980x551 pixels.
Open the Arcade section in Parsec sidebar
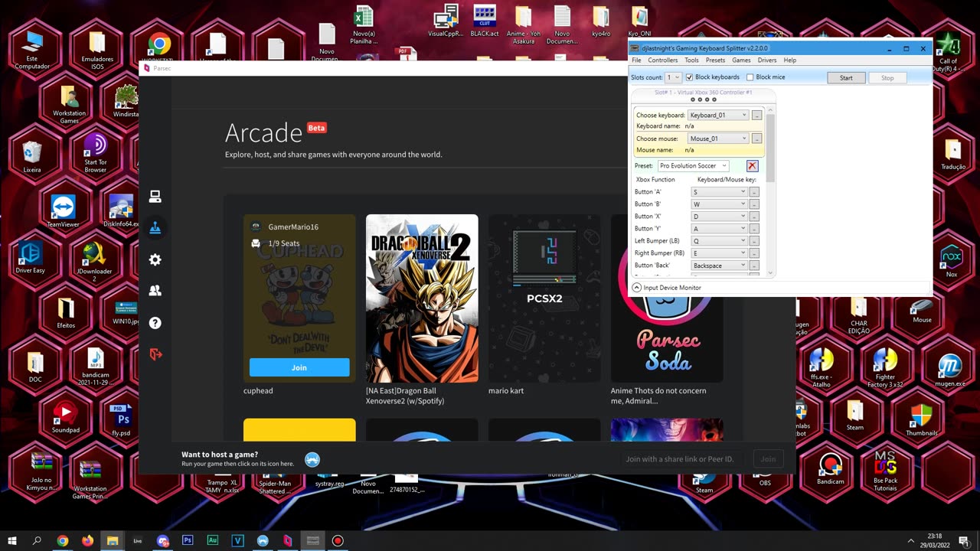[x=155, y=227]
